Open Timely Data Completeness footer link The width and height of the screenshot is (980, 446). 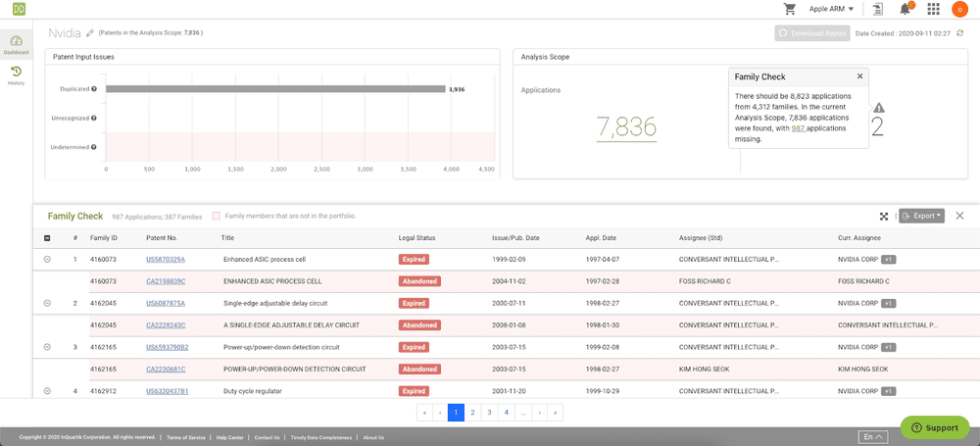pyautogui.click(x=321, y=437)
